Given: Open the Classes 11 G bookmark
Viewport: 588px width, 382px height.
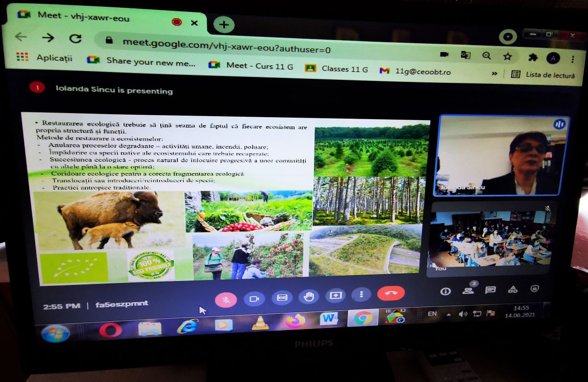Looking at the screenshot, I should 338,69.
